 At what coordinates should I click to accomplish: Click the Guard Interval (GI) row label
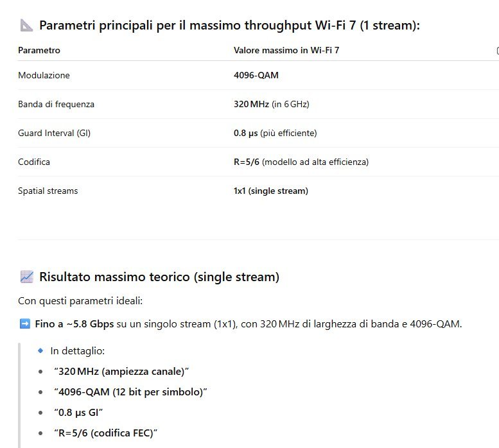coord(54,133)
